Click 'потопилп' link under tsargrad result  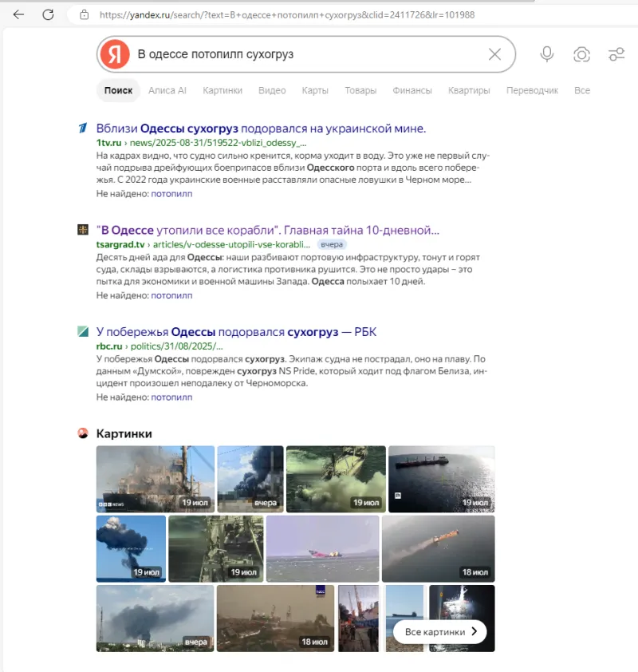[x=171, y=295]
